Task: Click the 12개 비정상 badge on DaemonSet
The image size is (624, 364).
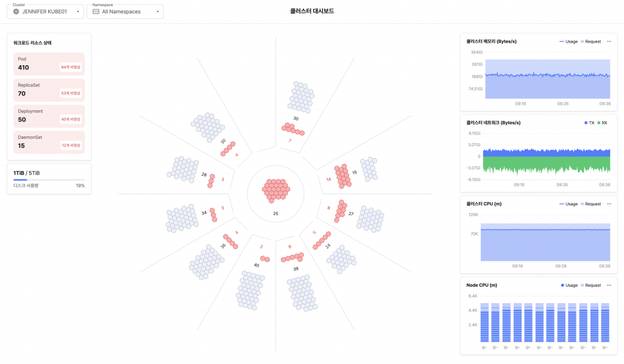Action: click(x=71, y=145)
